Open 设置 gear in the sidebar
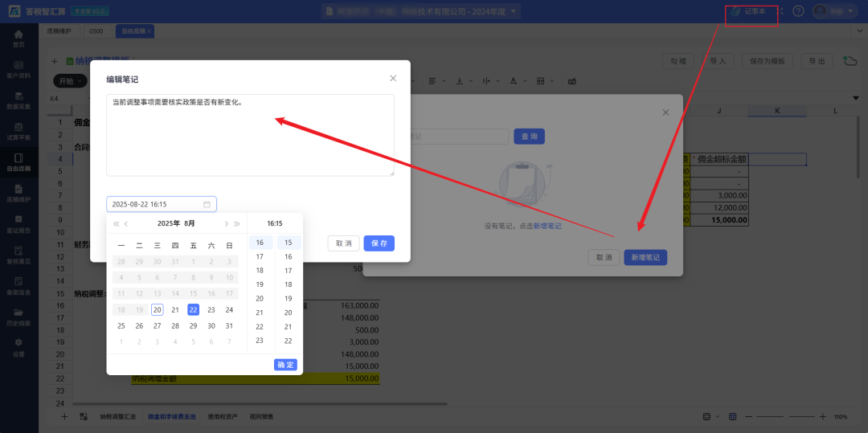 [18, 348]
